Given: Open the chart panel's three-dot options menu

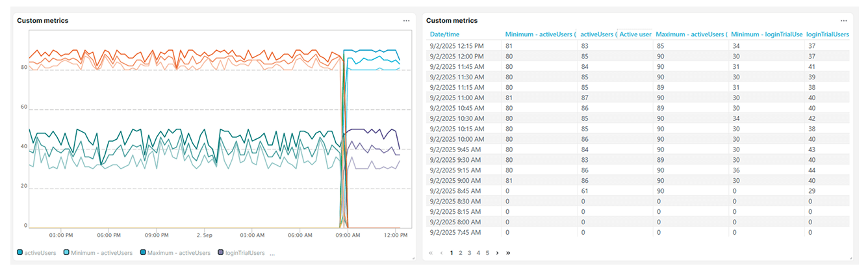Looking at the screenshot, I should tap(407, 21).
